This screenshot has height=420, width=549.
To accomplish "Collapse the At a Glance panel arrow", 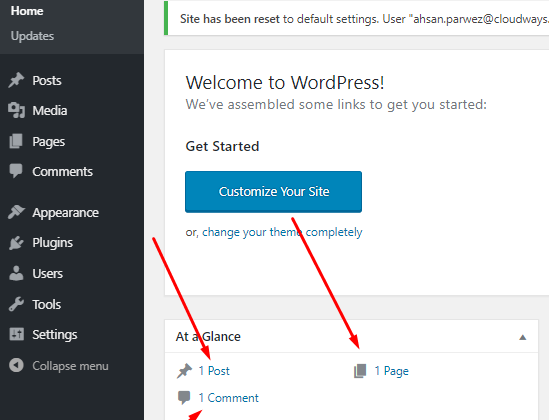I will 522,337.
